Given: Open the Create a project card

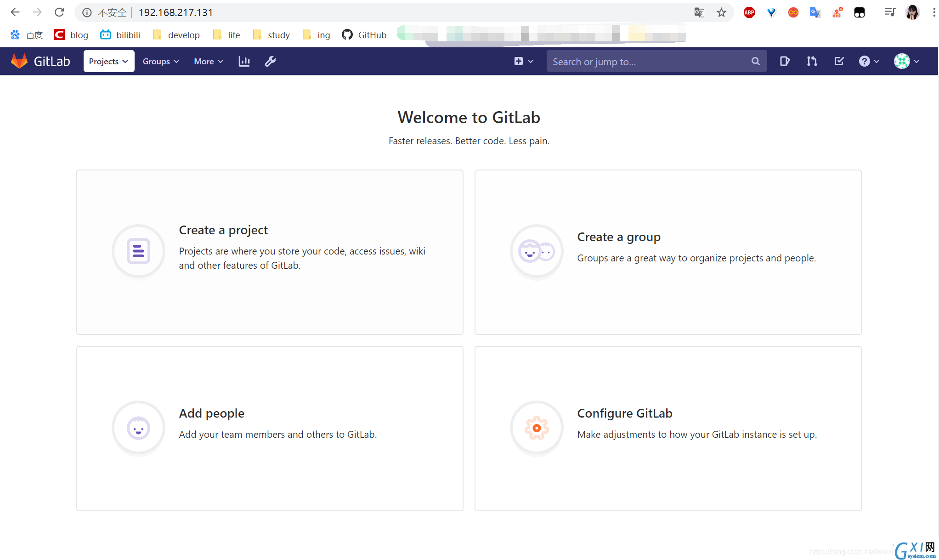Looking at the screenshot, I should click(x=270, y=252).
